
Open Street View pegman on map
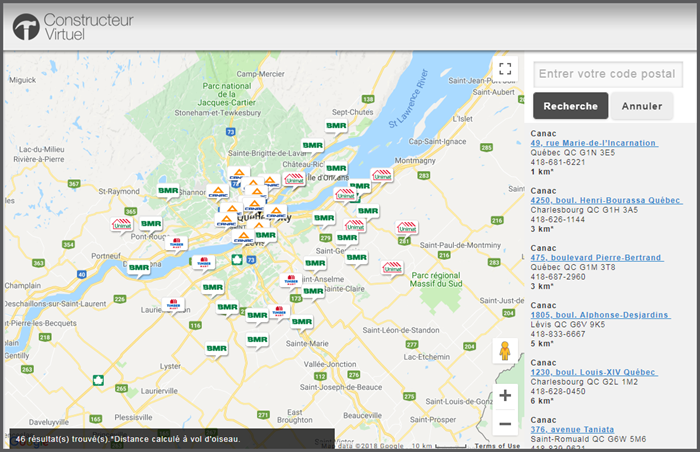click(505, 351)
